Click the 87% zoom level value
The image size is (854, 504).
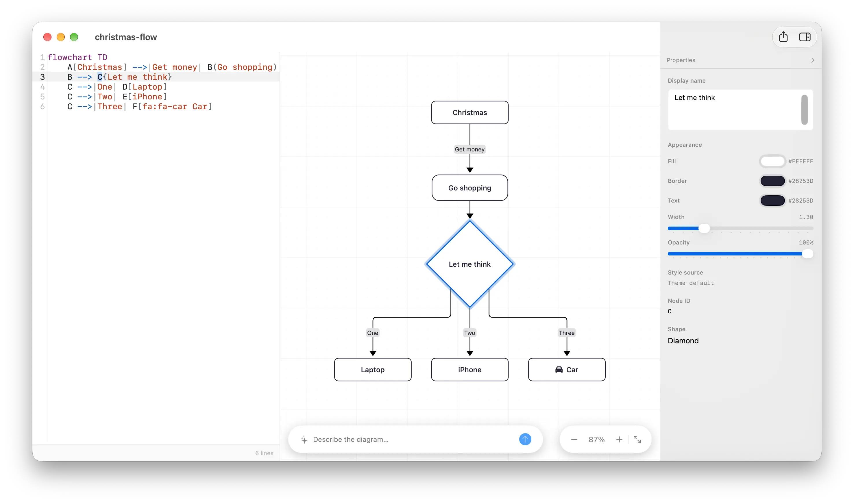596,440
